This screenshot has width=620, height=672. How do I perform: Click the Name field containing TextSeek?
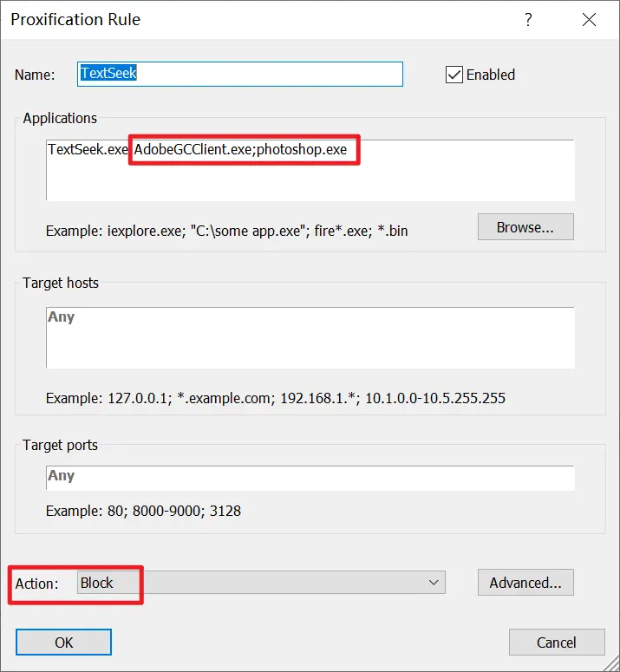click(x=240, y=74)
